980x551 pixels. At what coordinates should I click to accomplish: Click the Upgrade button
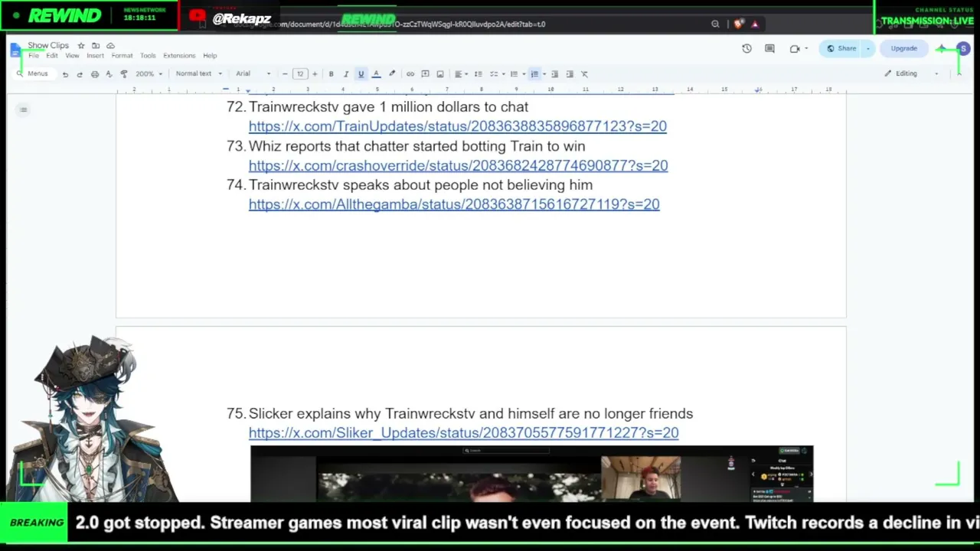(x=903, y=48)
